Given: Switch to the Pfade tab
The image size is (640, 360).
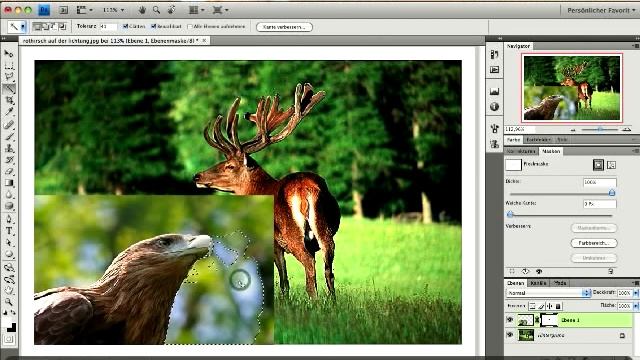Looking at the screenshot, I should (560, 283).
